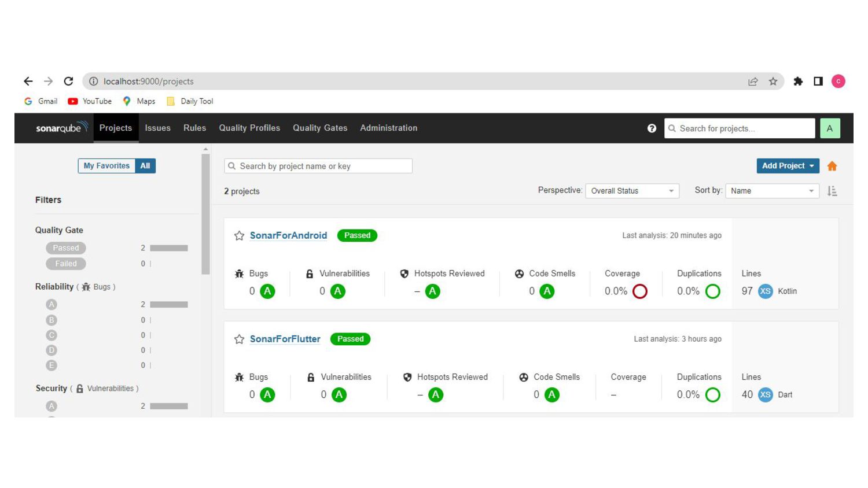Filter Reliability by rating C

[52, 335]
